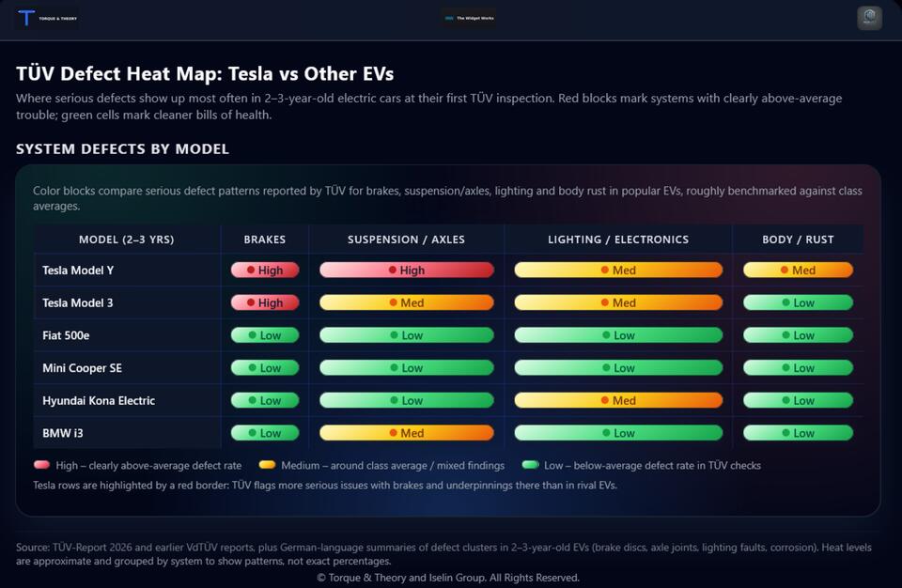Viewport: 902px width, 588px height.
Task: Click The Widget Works center logo
Action: [x=468, y=18]
